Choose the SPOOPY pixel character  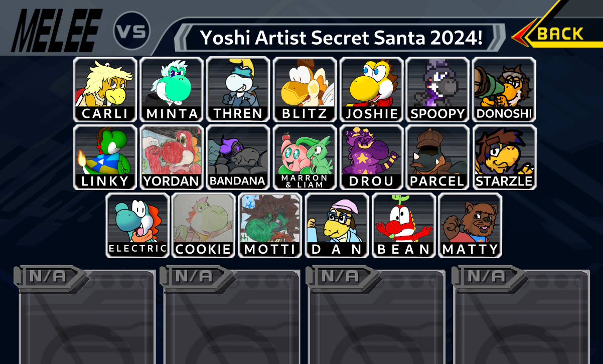pos(437,90)
